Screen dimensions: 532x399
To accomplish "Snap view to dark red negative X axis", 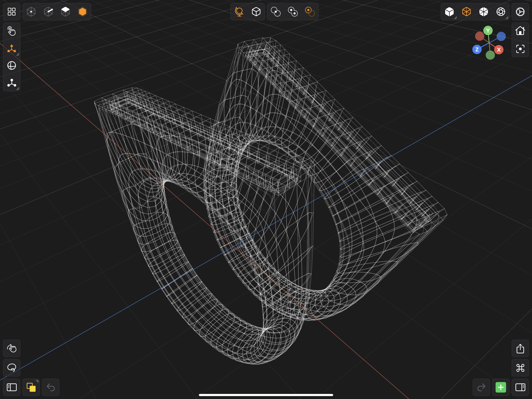I will pos(480,36).
